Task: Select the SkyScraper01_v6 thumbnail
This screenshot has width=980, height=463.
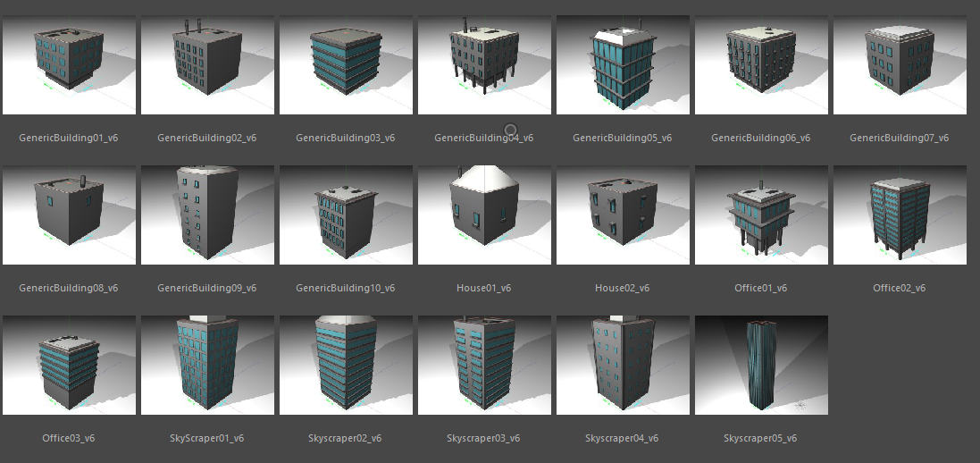Action: [207, 365]
